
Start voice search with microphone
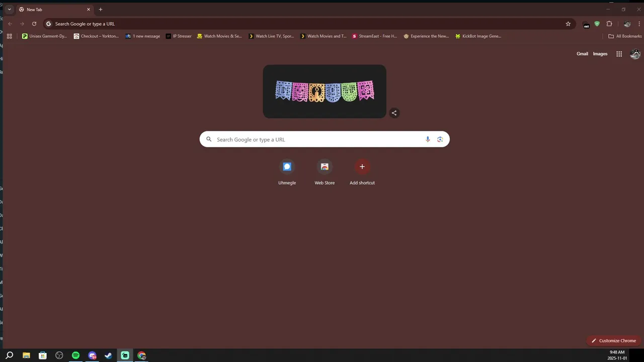428,139
